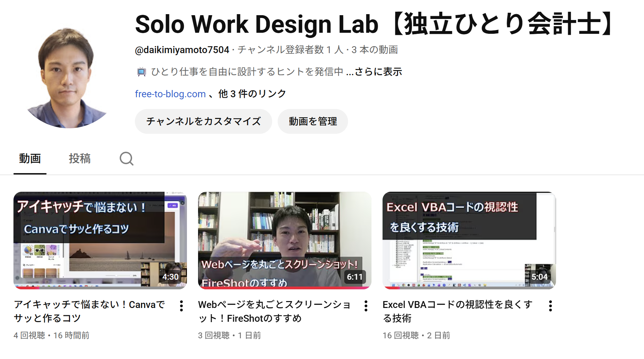Open options menu for the FireShot video
This screenshot has height=359, width=644.
[x=366, y=306]
